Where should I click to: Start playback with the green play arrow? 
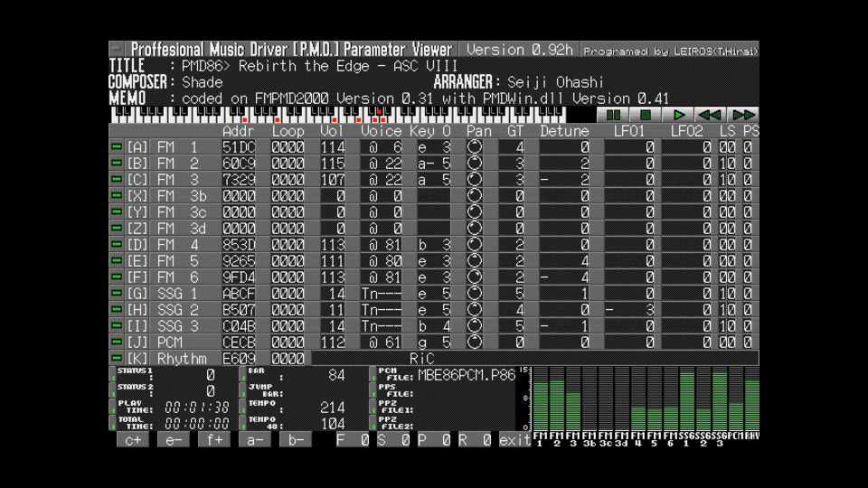click(x=677, y=115)
